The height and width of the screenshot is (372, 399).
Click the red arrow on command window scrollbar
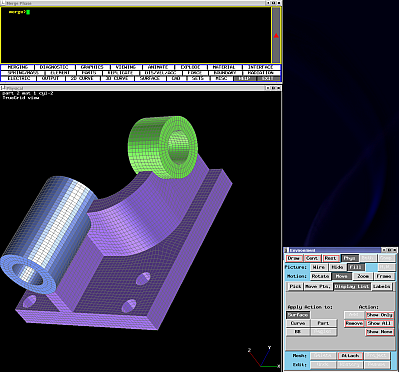(276, 35)
